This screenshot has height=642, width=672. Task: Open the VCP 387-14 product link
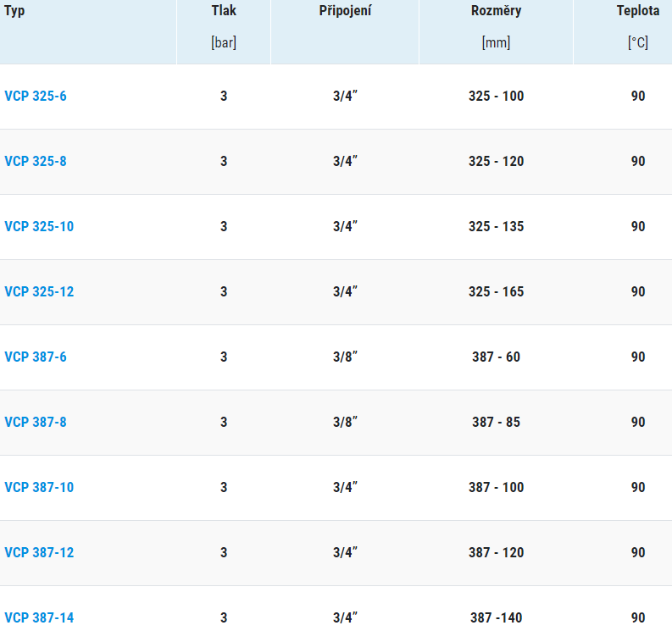click(x=39, y=617)
